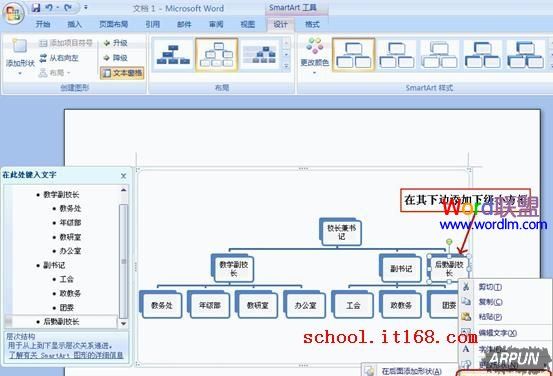Click 添加项目符号 (Add Bullet)
This screenshot has height=376, width=553.
click(x=66, y=43)
